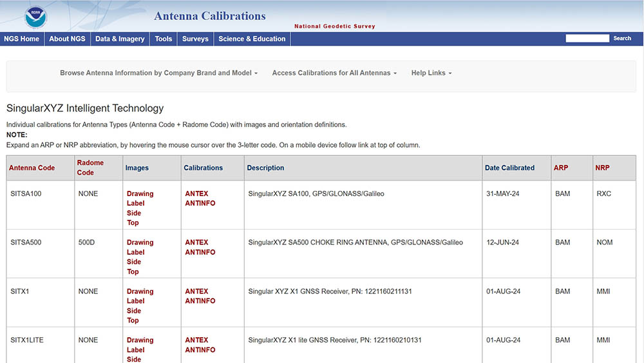Open the Tools navigation item

click(x=164, y=39)
